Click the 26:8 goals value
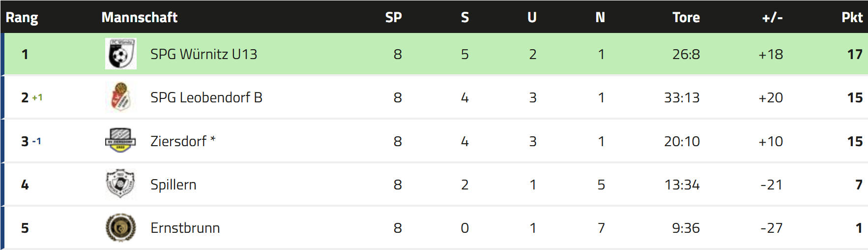The height and width of the screenshot is (250, 868). click(686, 54)
